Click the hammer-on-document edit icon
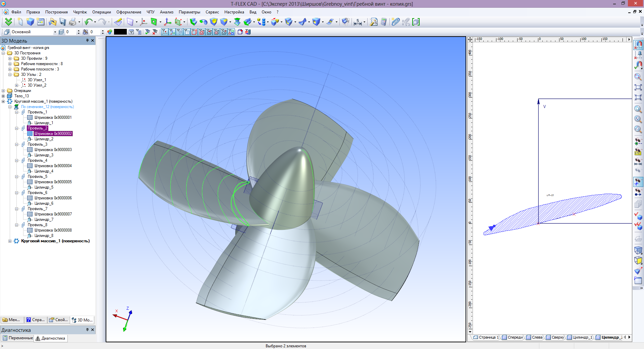 click(x=373, y=22)
